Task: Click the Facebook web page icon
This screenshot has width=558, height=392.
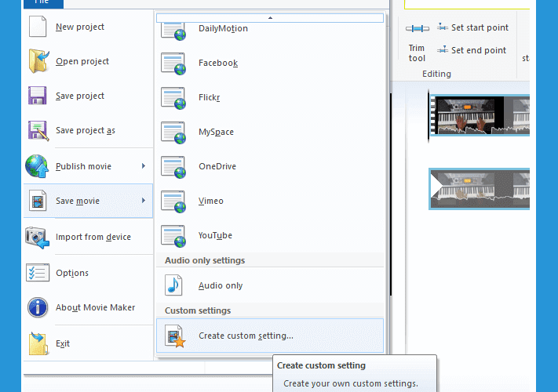Action: click(x=173, y=64)
